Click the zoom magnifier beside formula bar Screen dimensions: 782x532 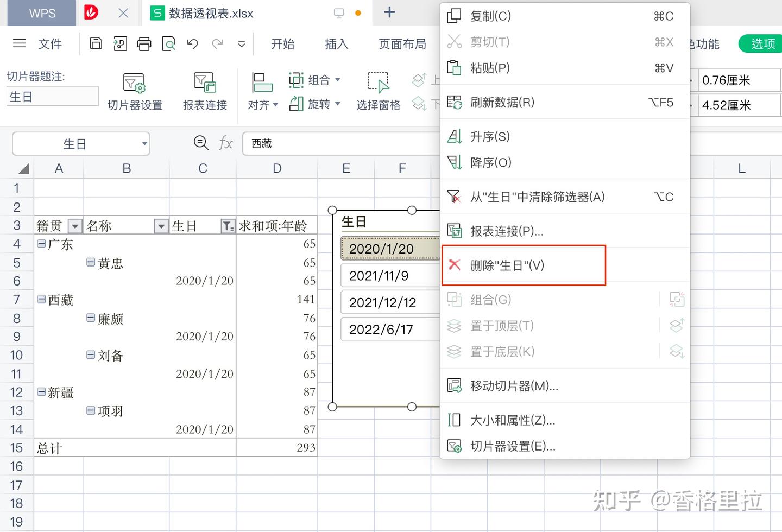tap(201, 143)
